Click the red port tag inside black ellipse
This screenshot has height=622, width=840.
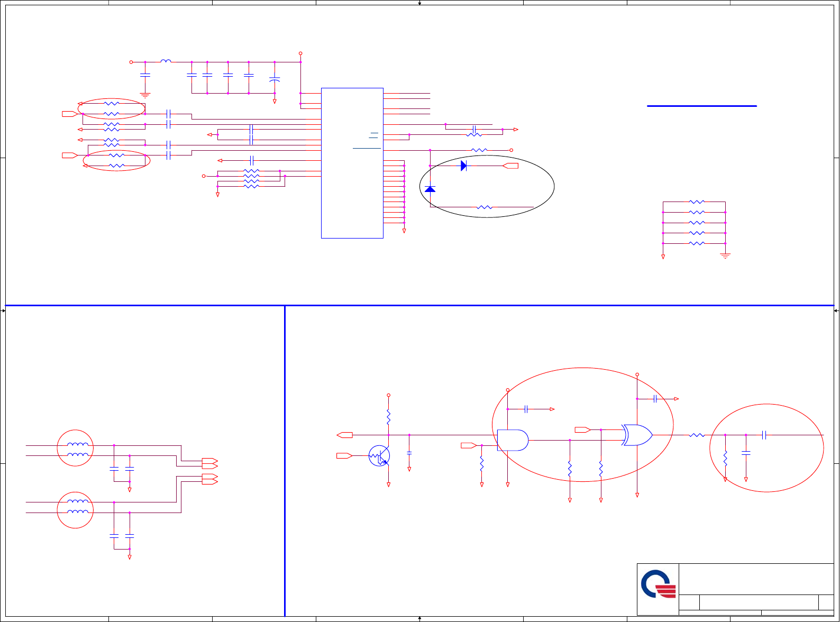(510, 166)
